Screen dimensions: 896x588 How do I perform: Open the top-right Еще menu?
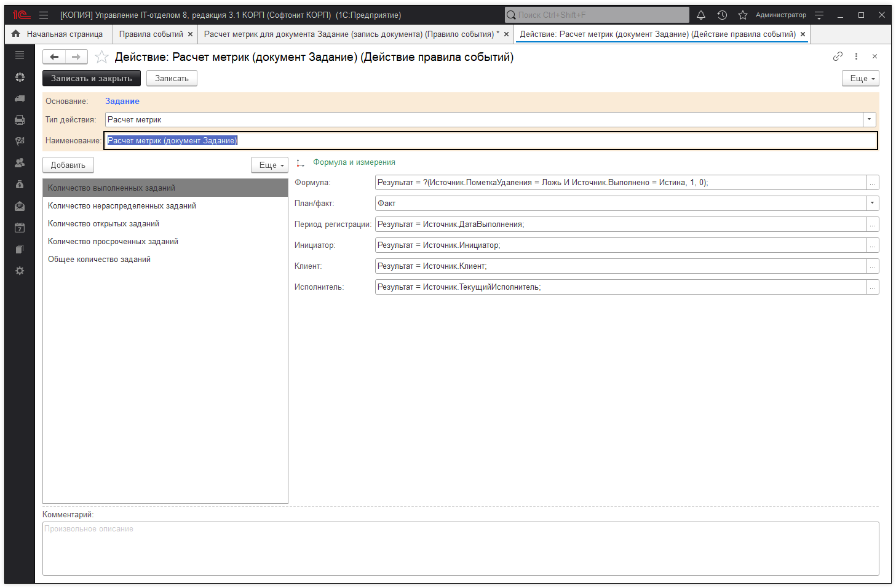coord(860,79)
